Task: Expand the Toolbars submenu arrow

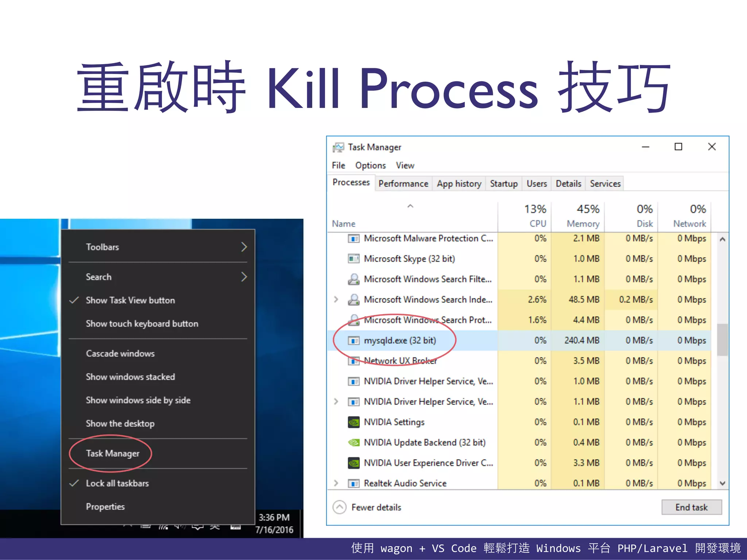Action: click(244, 247)
